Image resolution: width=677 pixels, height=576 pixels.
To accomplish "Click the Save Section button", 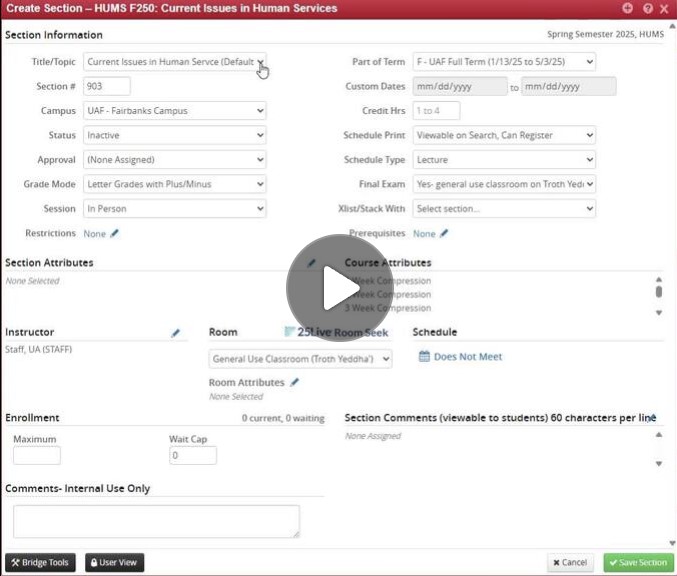I will 638,563.
